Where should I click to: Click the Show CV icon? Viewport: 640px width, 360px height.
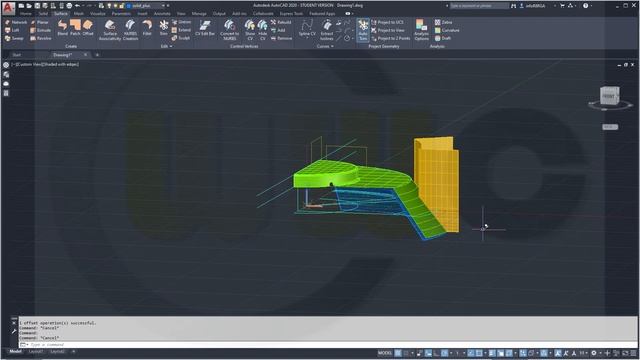[250, 30]
